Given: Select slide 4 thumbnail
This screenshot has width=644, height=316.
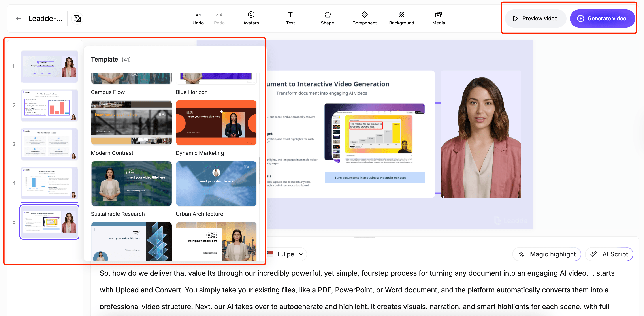Looking at the screenshot, I should (x=49, y=183).
